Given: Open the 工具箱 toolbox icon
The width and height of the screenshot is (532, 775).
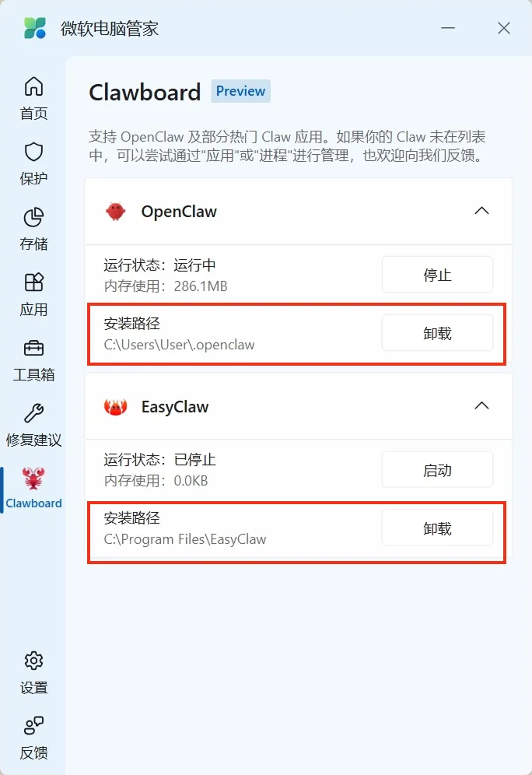Looking at the screenshot, I should pos(33,348).
